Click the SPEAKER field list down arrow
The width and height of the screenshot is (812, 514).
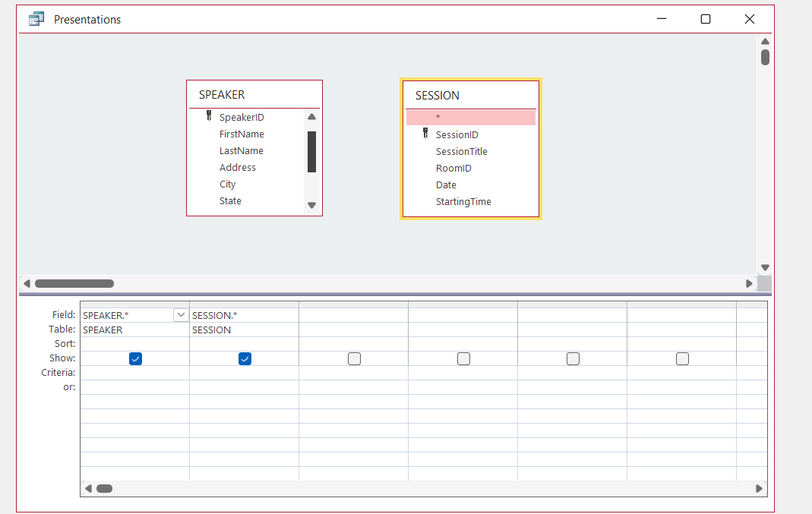311,205
